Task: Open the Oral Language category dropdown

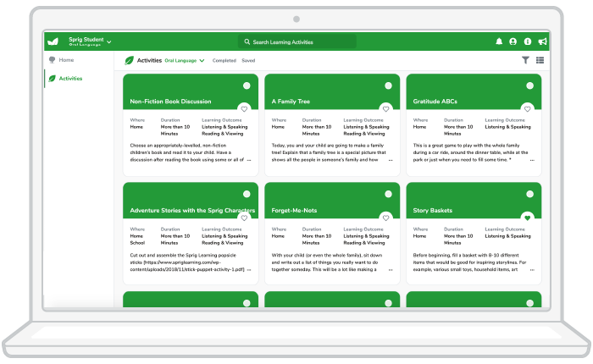Action: (184, 61)
